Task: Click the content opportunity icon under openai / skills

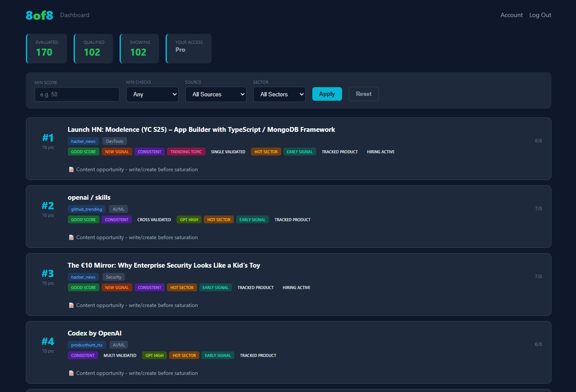Action: [x=71, y=237]
